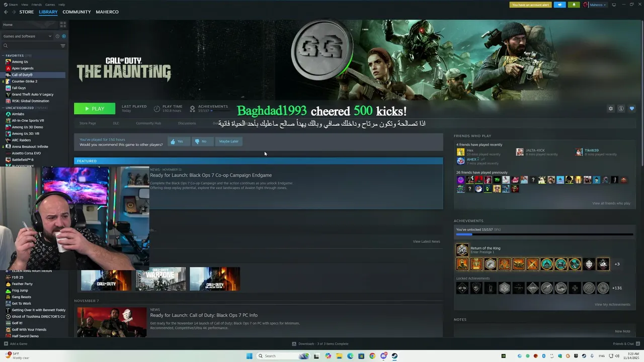Open game settings gear icon
644x362 pixels.
[611, 109]
